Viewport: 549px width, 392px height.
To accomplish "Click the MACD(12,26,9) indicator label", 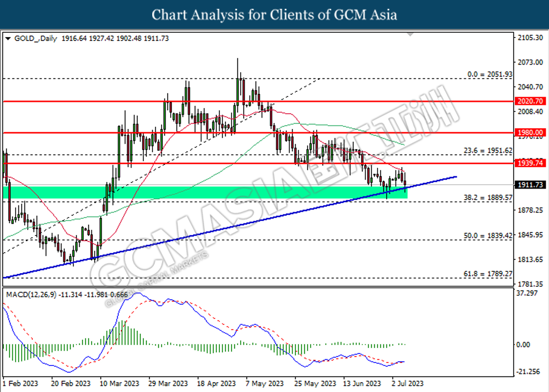I will tap(31, 295).
